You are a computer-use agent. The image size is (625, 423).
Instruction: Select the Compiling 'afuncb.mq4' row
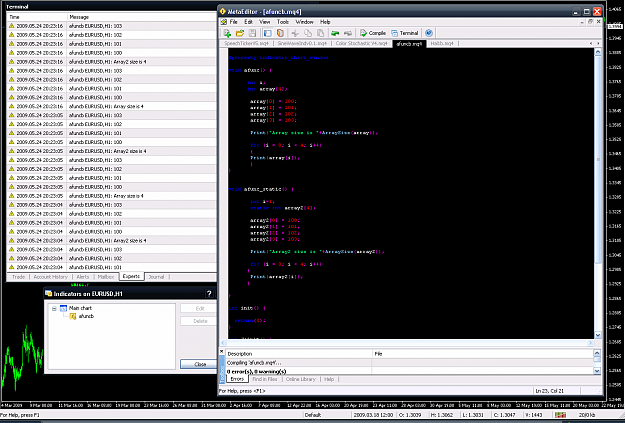click(409, 363)
